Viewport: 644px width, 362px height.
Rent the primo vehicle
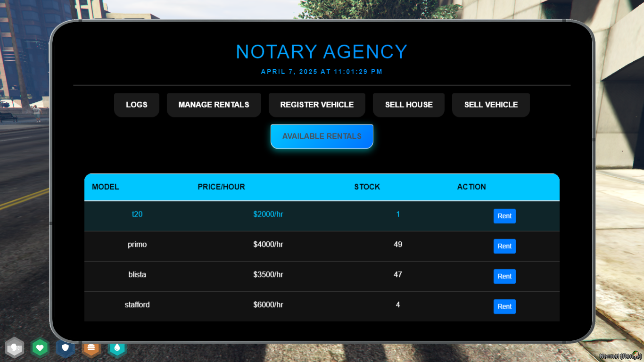[x=504, y=246]
